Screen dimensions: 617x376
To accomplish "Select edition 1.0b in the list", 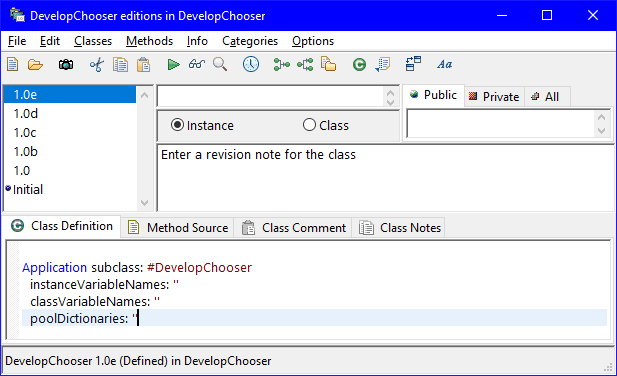I will click(x=70, y=151).
